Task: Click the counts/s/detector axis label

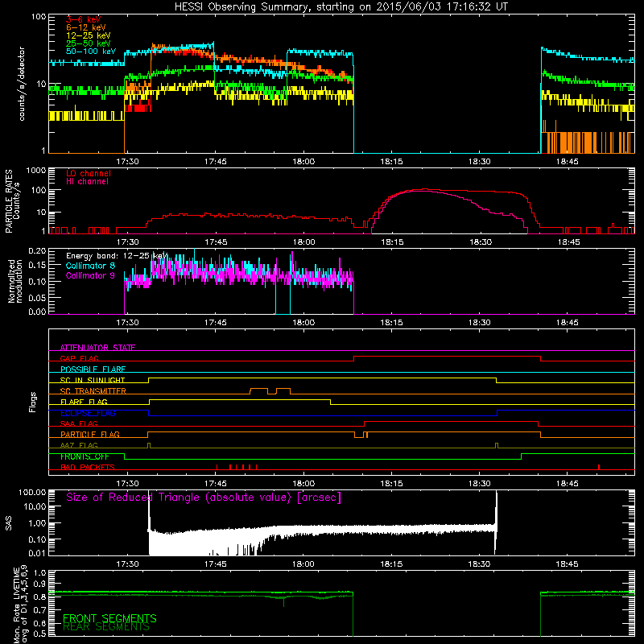Action: (x=22, y=84)
